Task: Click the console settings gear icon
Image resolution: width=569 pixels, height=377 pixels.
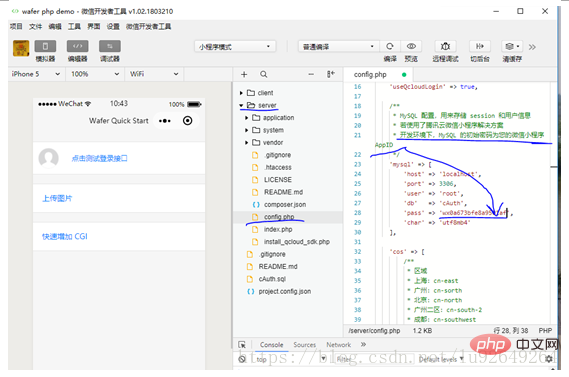Action: [549, 359]
